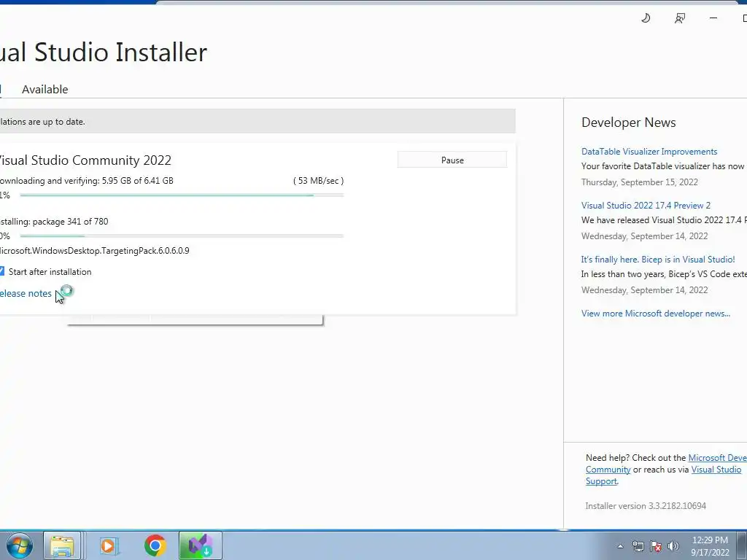The width and height of the screenshot is (747, 560).
Task: Minimize the Visual Studio Installer window
Action: coord(713,18)
